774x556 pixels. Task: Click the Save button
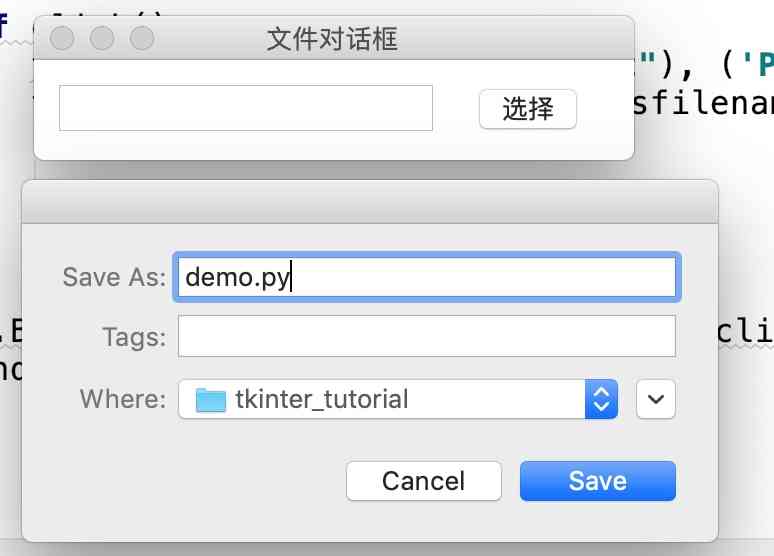tap(597, 481)
